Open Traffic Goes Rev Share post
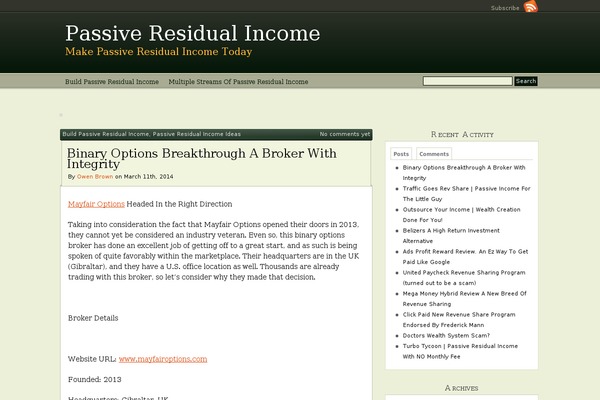 click(466, 194)
